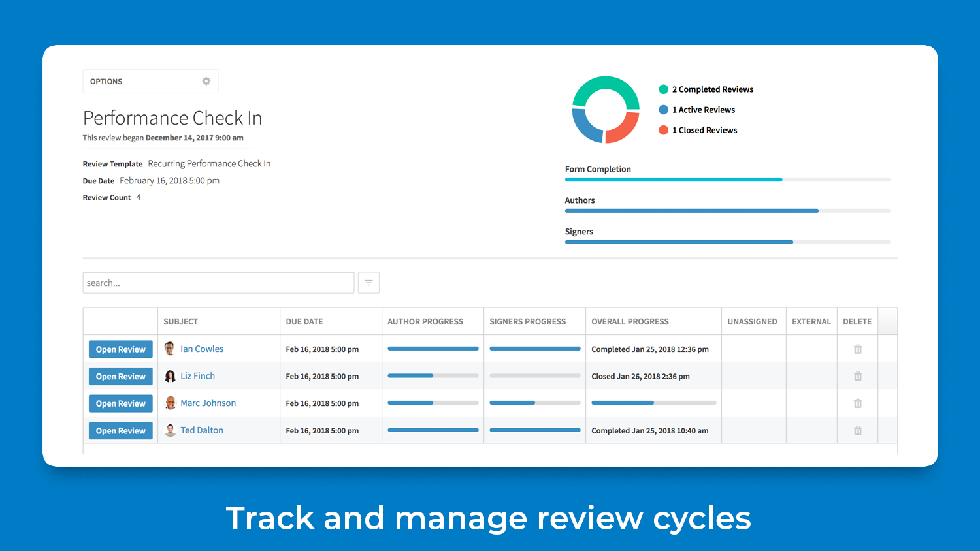Open the filter icon beside the search box
This screenshot has width=980, height=551.
coord(368,282)
